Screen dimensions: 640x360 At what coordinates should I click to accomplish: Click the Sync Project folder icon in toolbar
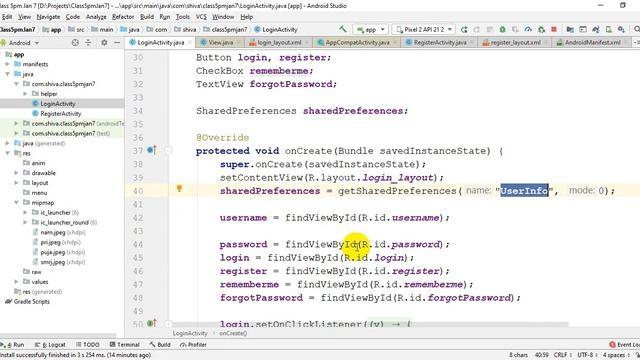(570, 29)
